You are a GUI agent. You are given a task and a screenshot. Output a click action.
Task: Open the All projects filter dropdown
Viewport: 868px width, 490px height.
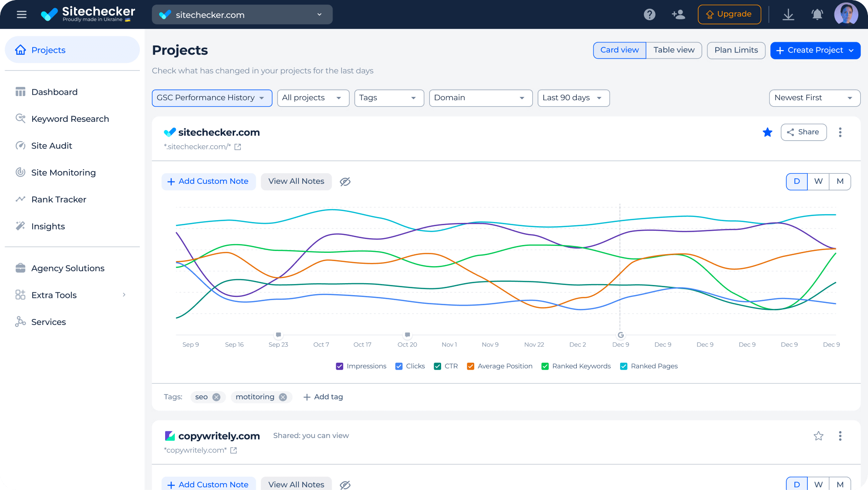click(313, 98)
